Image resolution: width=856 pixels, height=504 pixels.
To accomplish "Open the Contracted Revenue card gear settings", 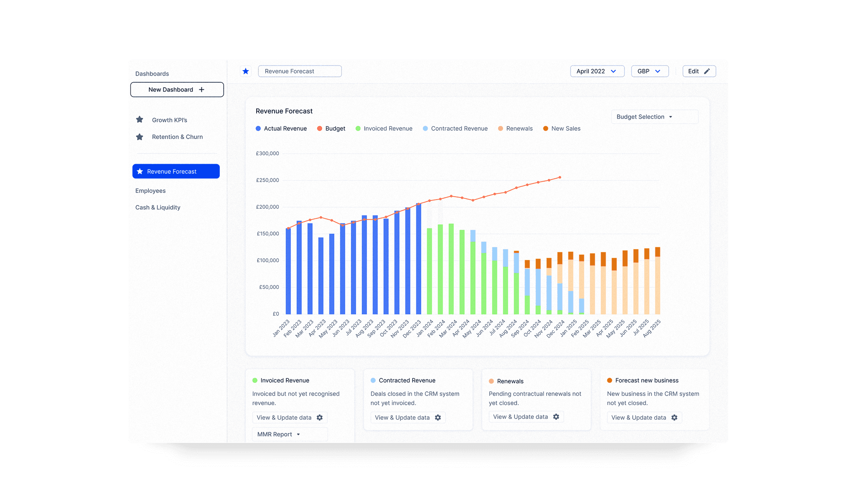I will (x=438, y=418).
